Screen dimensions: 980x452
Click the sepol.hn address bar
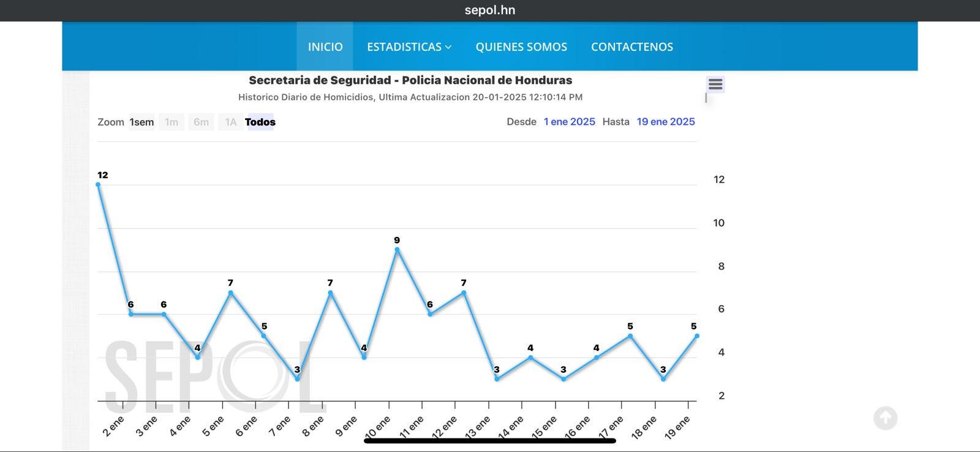[489, 10]
